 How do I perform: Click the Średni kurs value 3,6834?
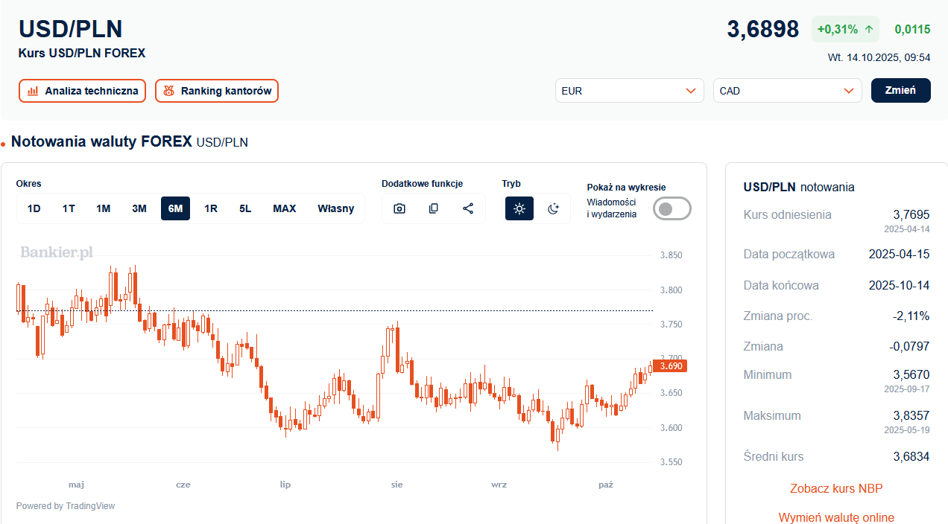click(x=911, y=456)
